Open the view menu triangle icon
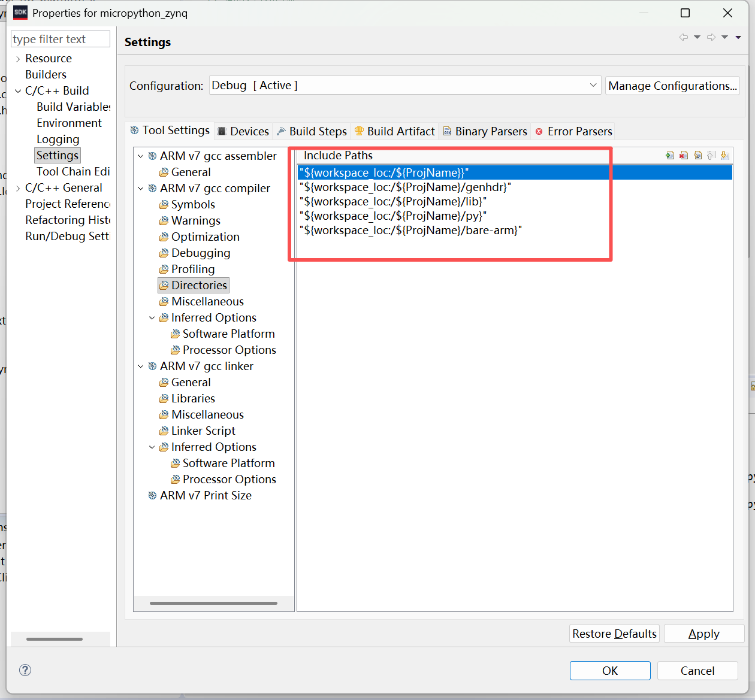Image resolution: width=755 pixels, height=700 pixels. pyautogui.click(x=738, y=37)
